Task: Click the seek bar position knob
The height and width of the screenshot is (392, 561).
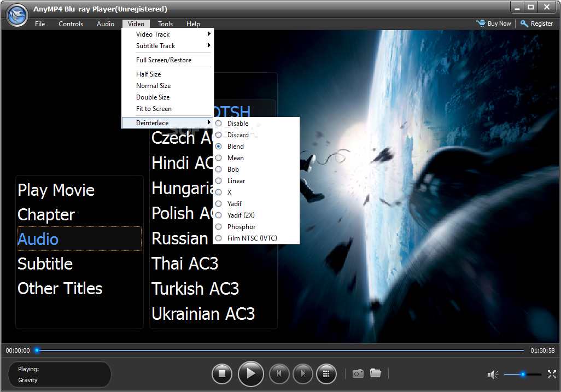Action: point(37,350)
